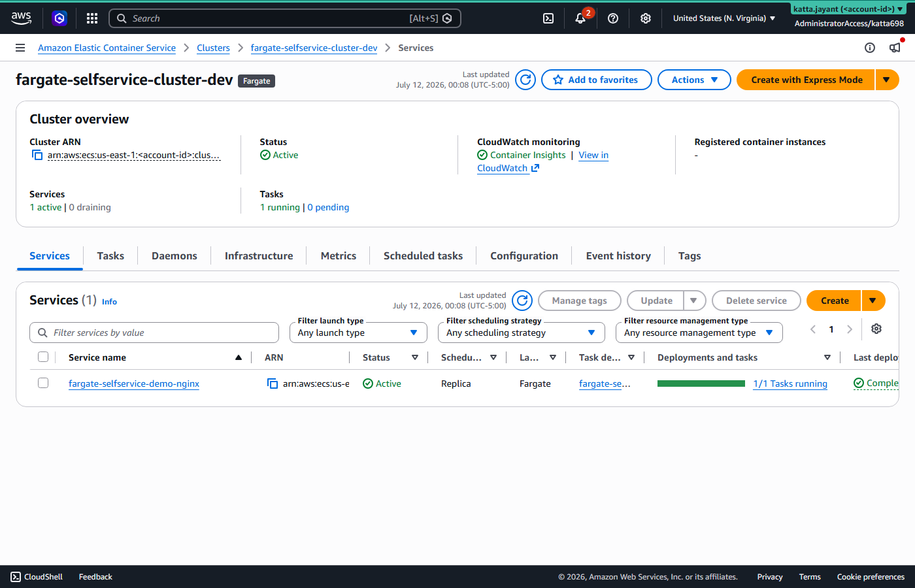Focus Filter services by value field

click(154, 333)
